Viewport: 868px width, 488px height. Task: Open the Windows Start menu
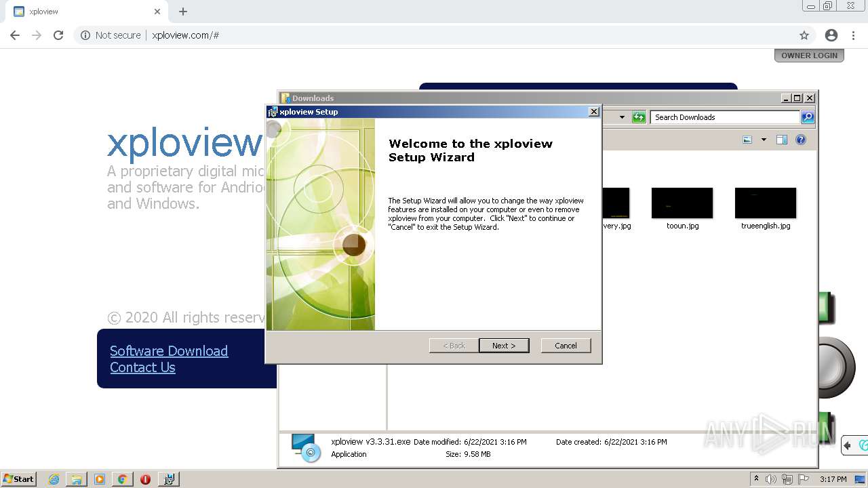[18, 479]
